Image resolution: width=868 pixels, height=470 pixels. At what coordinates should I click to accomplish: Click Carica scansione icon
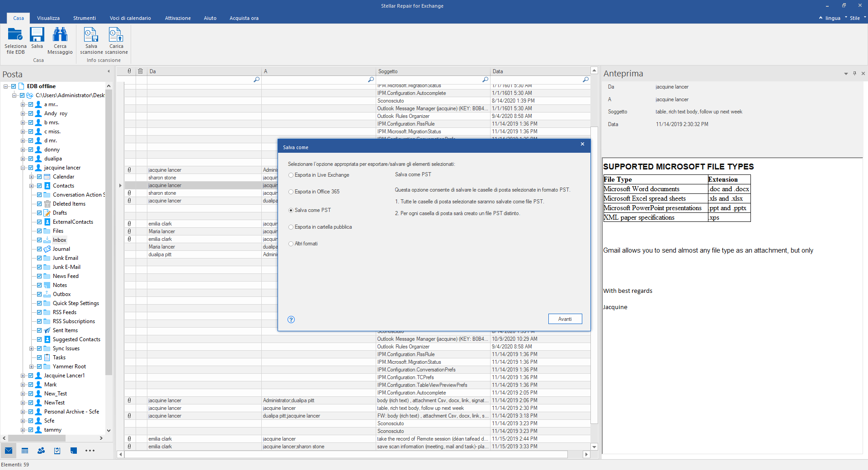click(116, 35)
